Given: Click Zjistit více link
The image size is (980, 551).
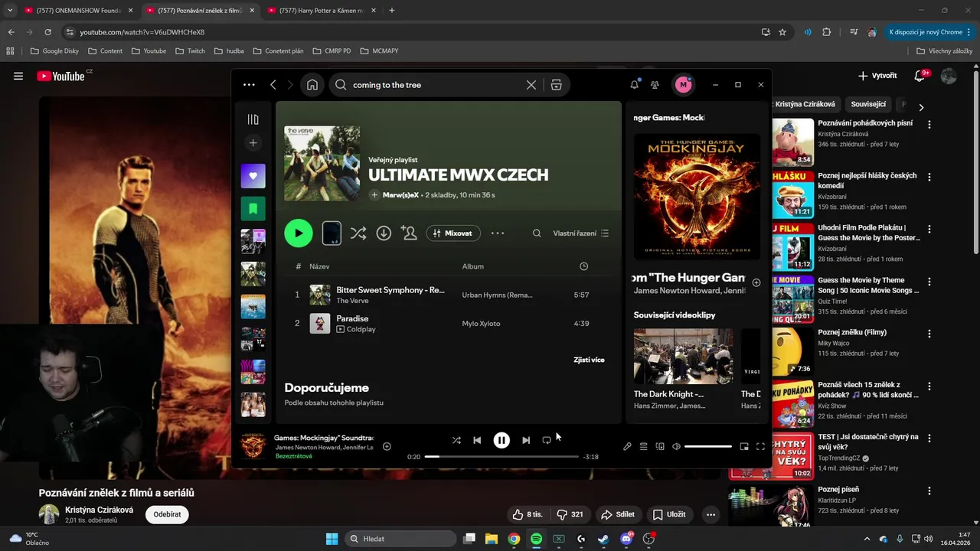Looking at the screenshot, I should click(x=589, y=360).
